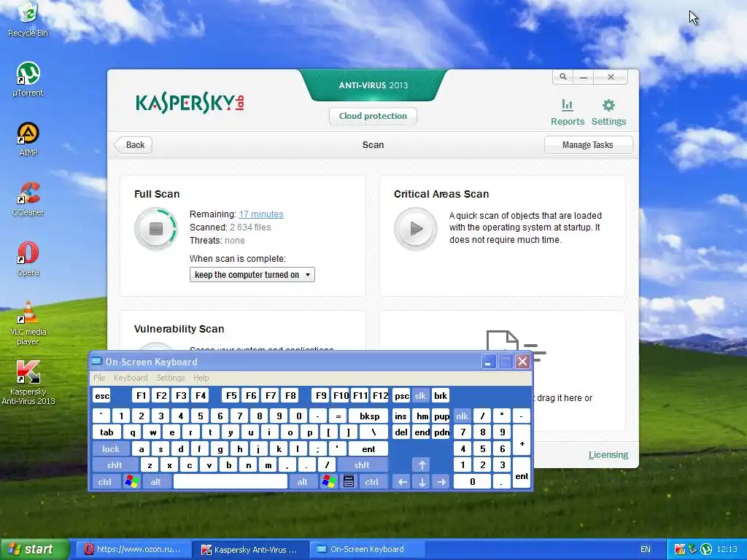Switch to Kaspersky Anti-Virus taskbar button
Viewport: 747px width, 560px height.
coord(251,550)
